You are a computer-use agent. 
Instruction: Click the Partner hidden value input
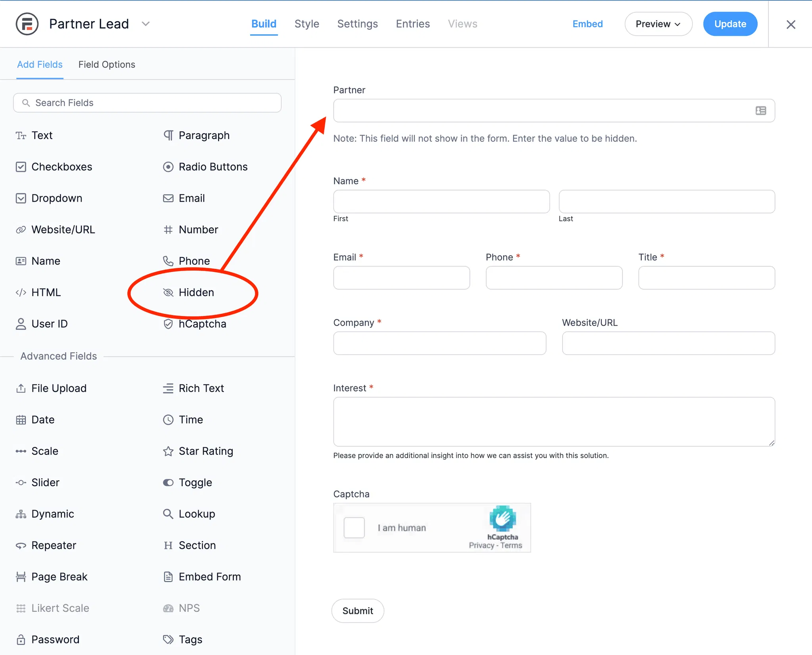(x=554, y=111)
